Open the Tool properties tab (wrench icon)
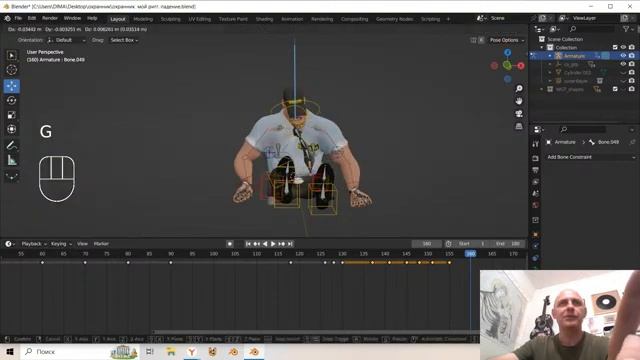The height and width of the screenshot is (360, 640). (536, 144)
